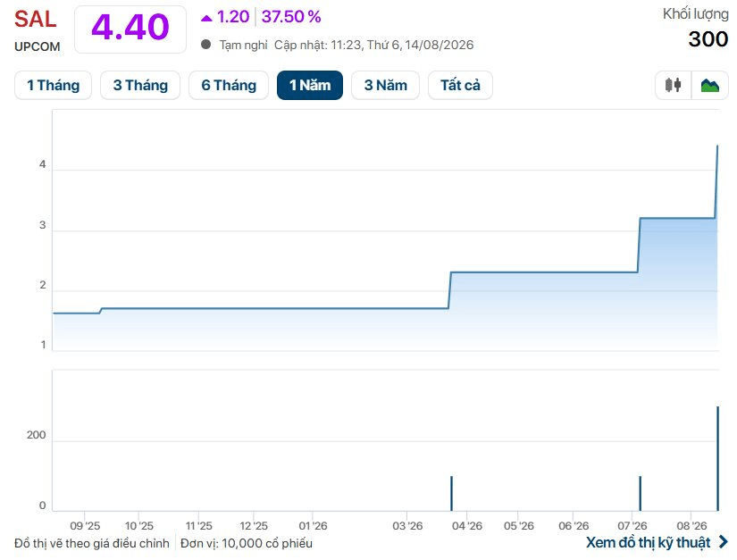Click the SAL ticker symbol

pos(35,20)
